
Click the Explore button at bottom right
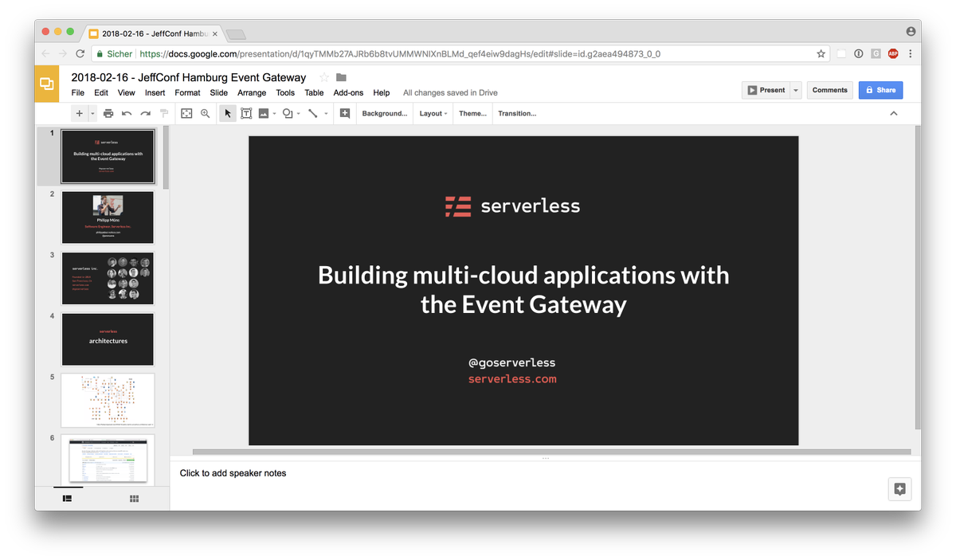point(899,489)
